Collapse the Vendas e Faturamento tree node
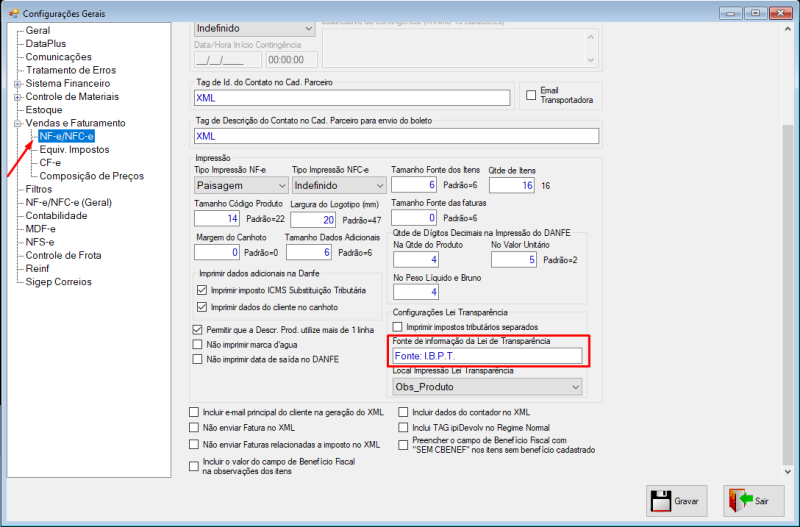Image resolution: width=800 pixels, height=527 pixels. 18,123
